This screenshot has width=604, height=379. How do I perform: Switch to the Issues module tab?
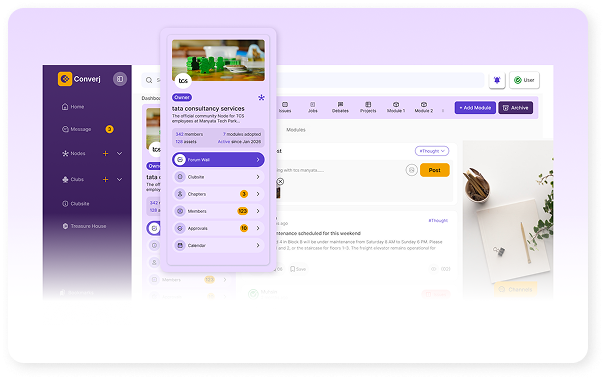click(x=285, y=107)
